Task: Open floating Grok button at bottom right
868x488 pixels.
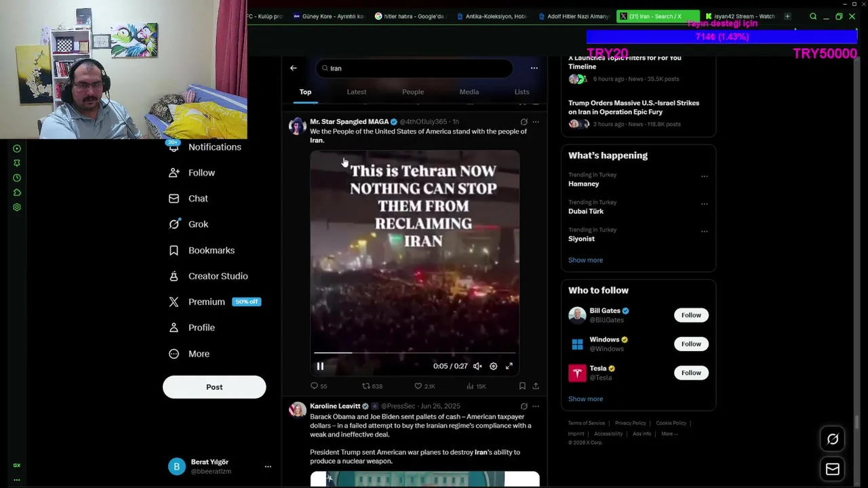Action: pos(833,439)
